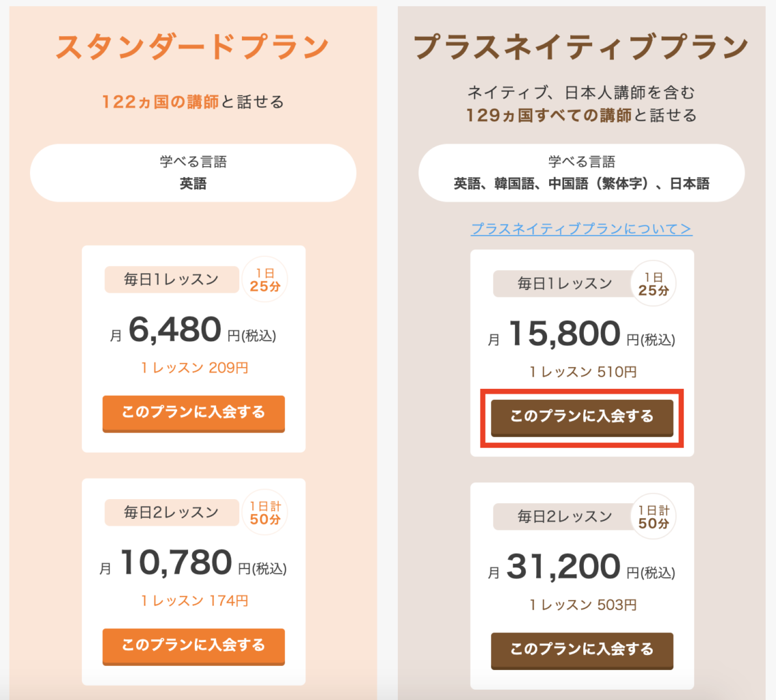Select Plus Native 毎日1レッスン label
Viewport: 776px width, 700px height.
[564, 284]
